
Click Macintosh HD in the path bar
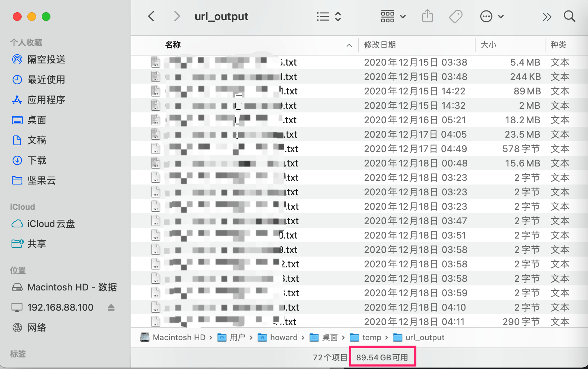tap(173, 337)
